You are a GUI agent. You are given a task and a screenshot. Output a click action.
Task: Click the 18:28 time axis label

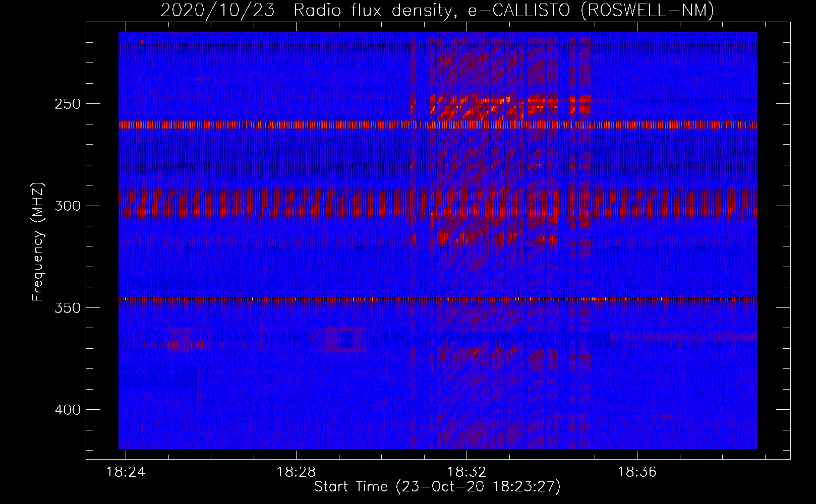[x=296, y=472]
